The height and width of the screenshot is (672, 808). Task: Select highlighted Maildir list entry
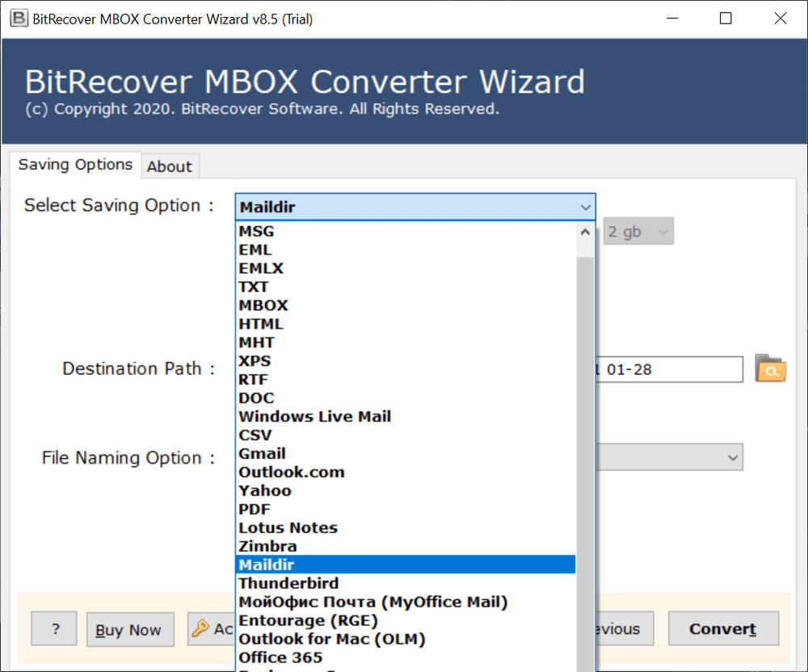point(406,565)
